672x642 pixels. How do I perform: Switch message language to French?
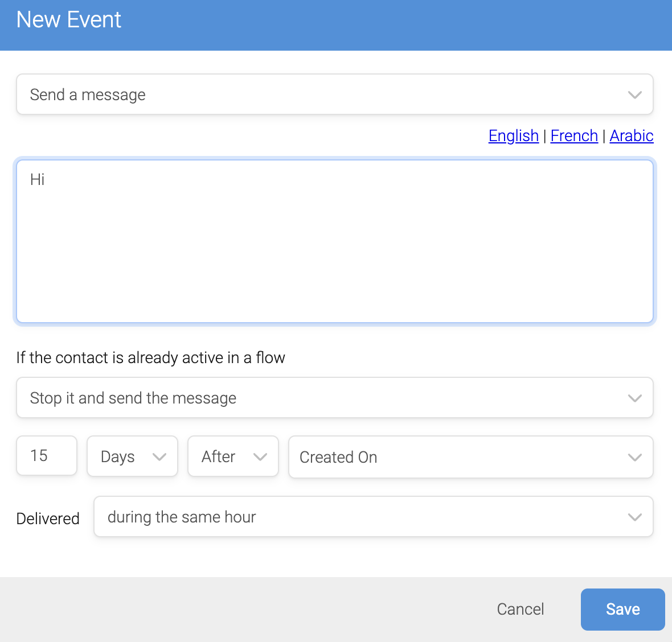574,136
